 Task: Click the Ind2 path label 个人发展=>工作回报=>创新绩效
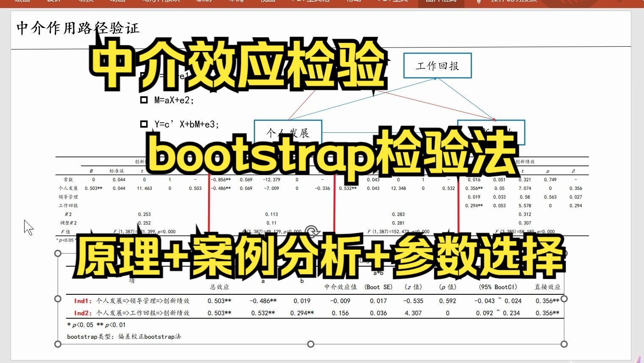(x=143, y=313)
